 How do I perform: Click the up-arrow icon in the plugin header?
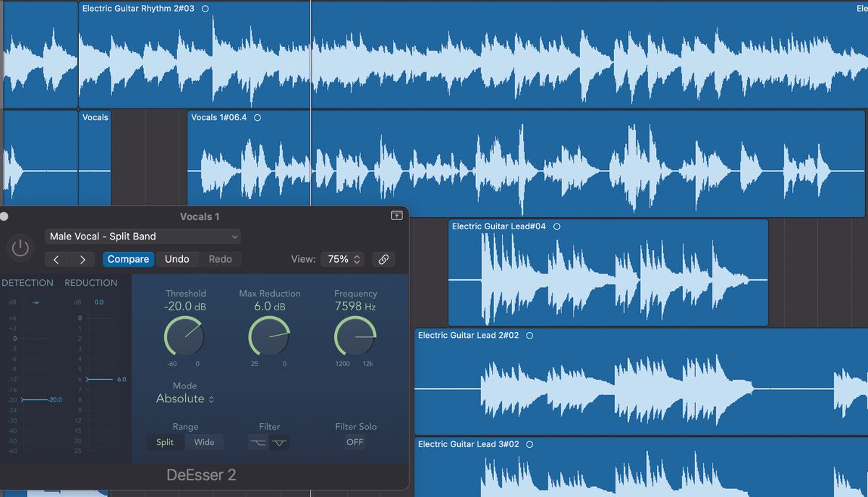coord(396,216)
